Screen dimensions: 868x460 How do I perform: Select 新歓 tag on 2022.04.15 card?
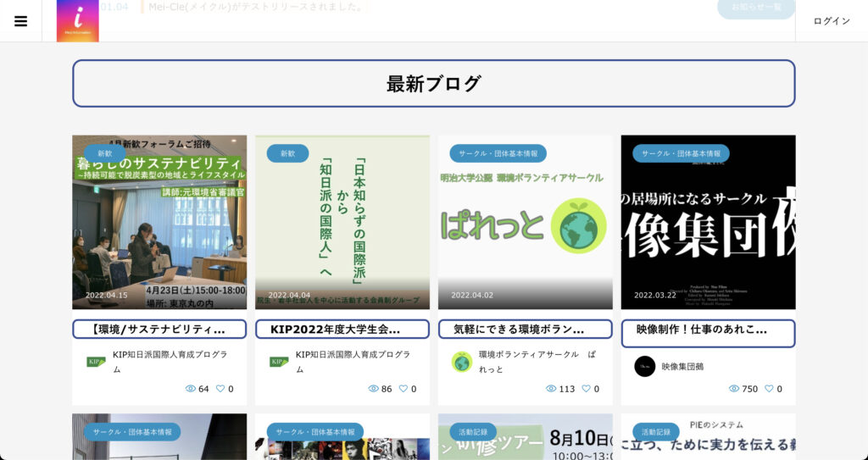pyautogui.click(x=104, y=153)
